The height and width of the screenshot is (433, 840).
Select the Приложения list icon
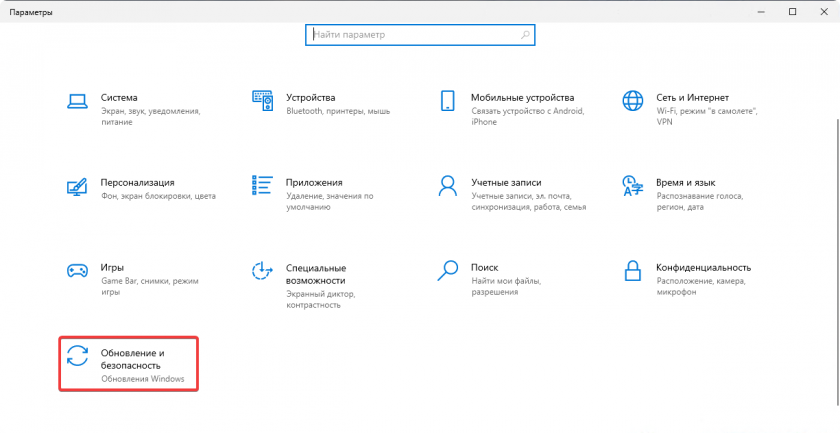pos(263,186)
